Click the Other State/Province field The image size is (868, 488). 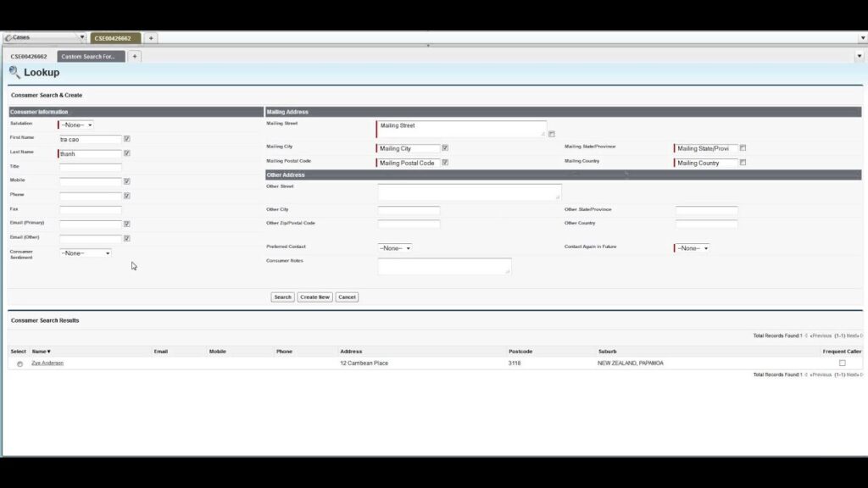click(706, 210)
